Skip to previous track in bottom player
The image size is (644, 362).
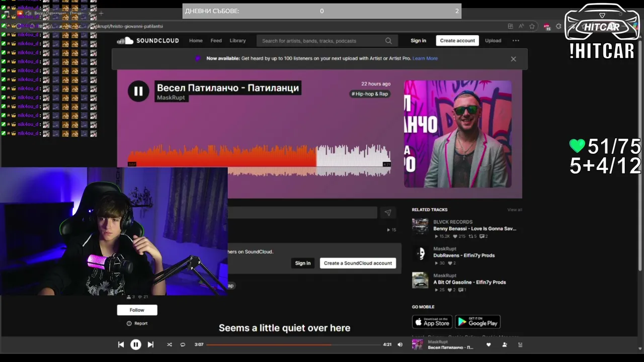coord(121,344)
